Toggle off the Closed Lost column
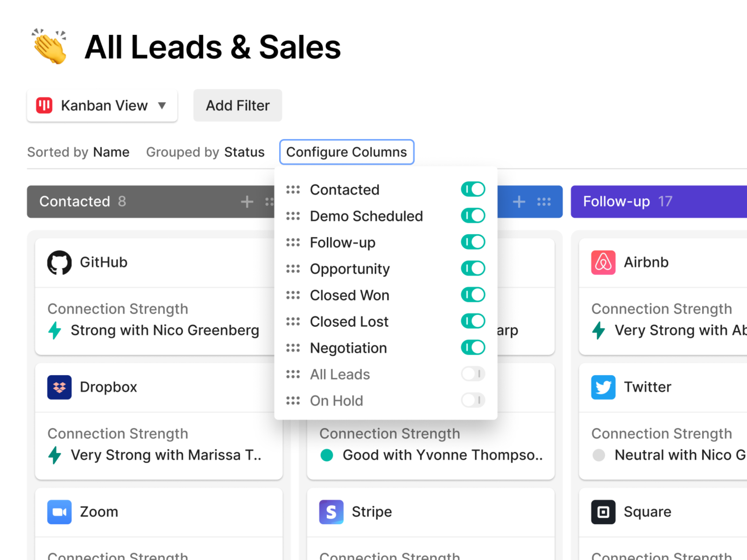Screen dimensions: 747x560 (x=473, y=321)
